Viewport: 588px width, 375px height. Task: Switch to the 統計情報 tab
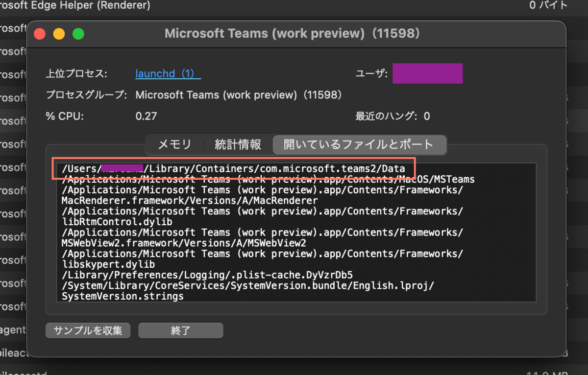[x=238, y=145]
